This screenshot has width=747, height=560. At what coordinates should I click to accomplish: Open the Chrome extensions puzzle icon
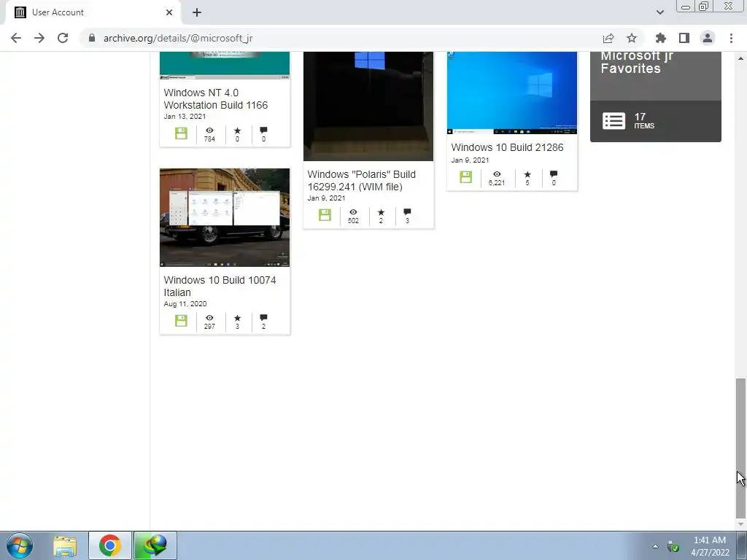click(x=660, y=38)
